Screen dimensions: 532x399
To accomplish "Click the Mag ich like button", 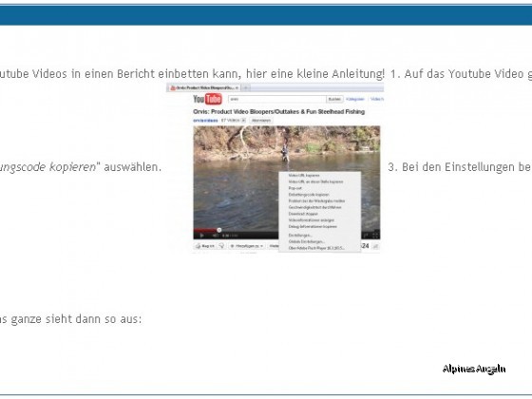I will (x=205, y=246).
